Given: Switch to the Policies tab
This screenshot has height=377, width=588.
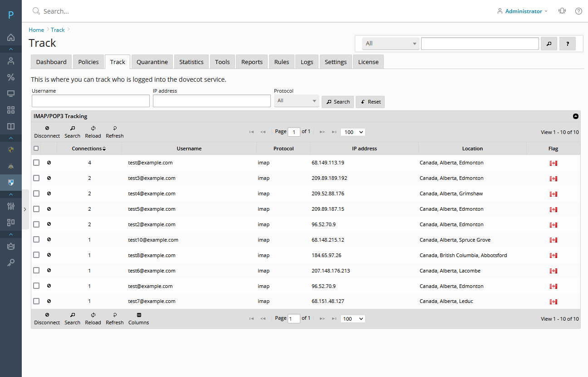Looking at the screenshot, I should pyautogui.click(x=88, y=62).
